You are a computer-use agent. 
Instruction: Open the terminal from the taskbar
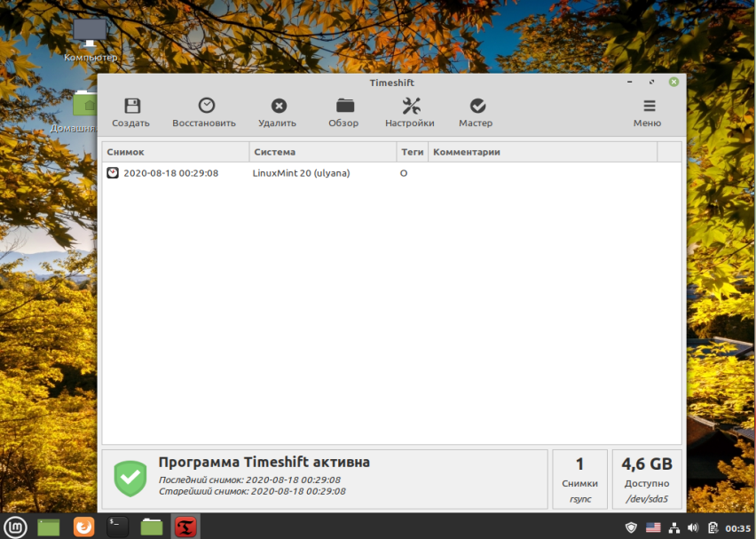point(117,527)
